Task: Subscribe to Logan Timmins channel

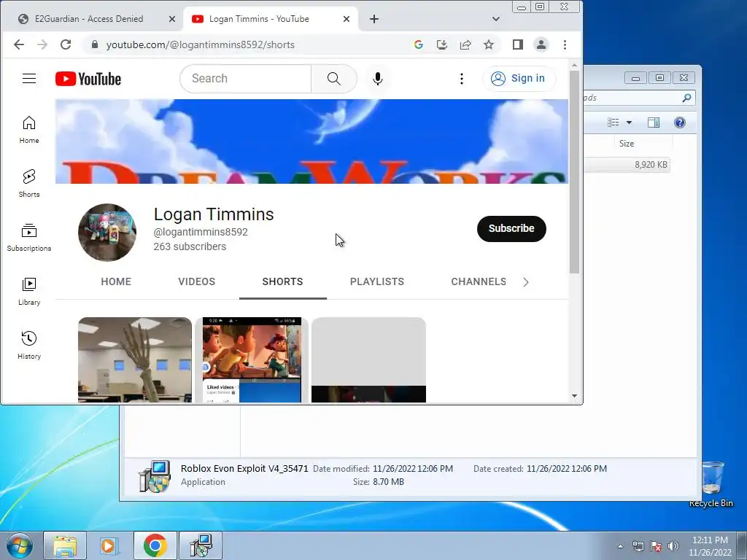Action: coord(511,228)
